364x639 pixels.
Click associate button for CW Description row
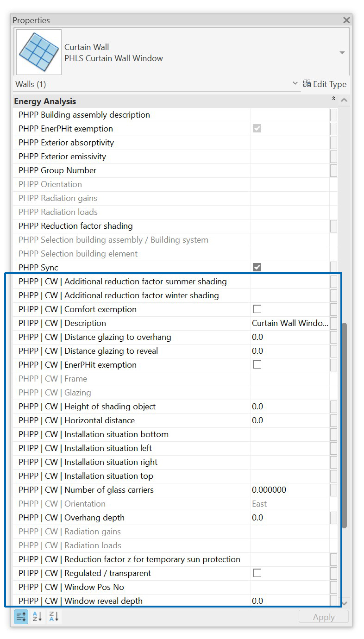click(333, 323)
